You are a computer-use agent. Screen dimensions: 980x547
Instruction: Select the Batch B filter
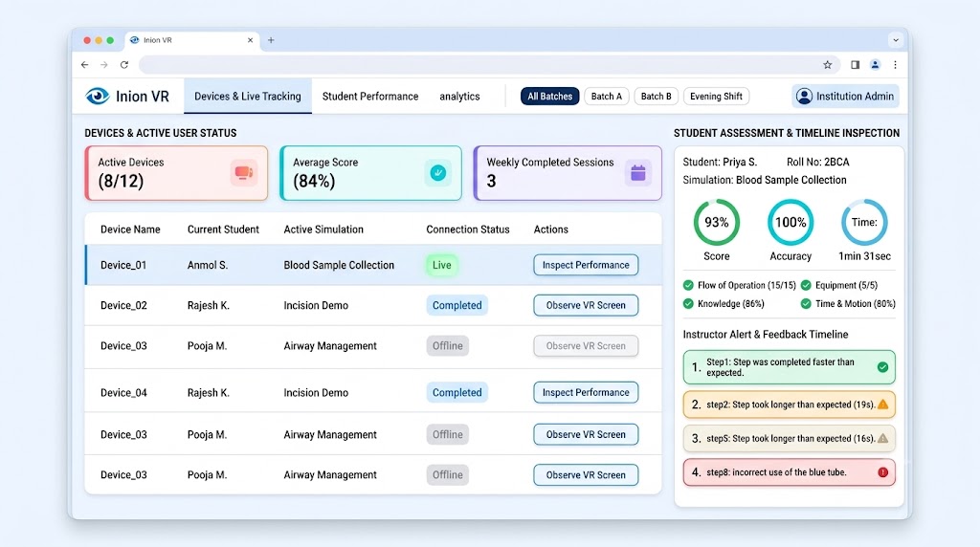coord(657,97)
